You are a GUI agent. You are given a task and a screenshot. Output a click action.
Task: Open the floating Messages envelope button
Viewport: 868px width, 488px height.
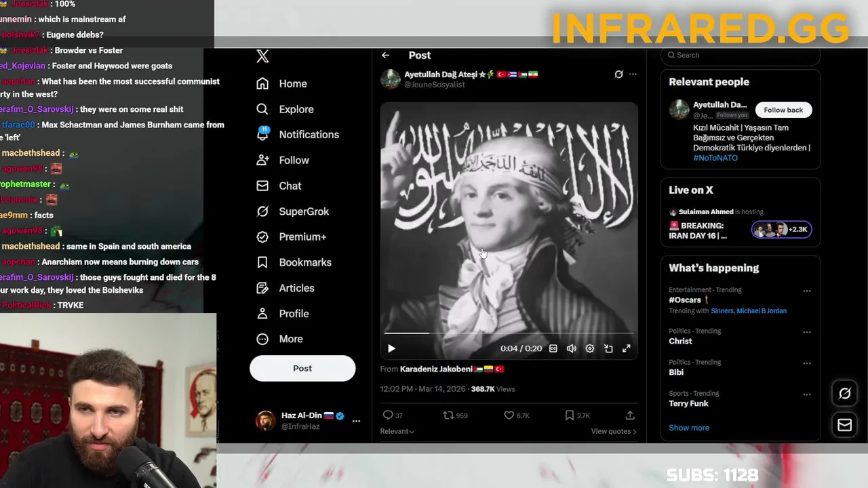pos(845,425)
